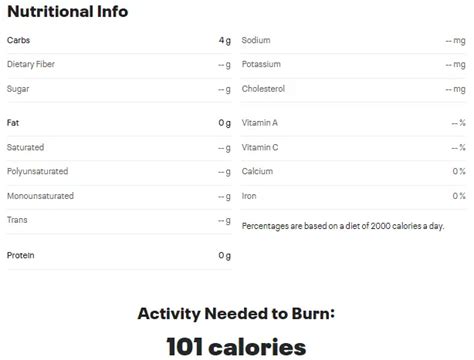This screenshot has width=474, height=360.
Task: Click the Dietary Fiber label
Action: [x=31, y=64]
